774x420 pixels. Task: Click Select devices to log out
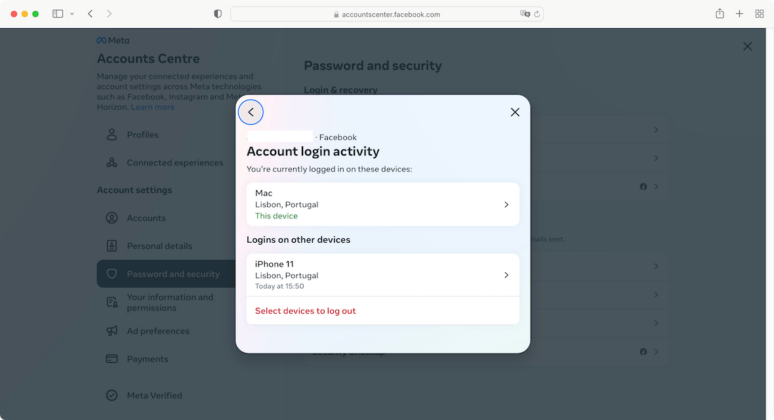305,311
